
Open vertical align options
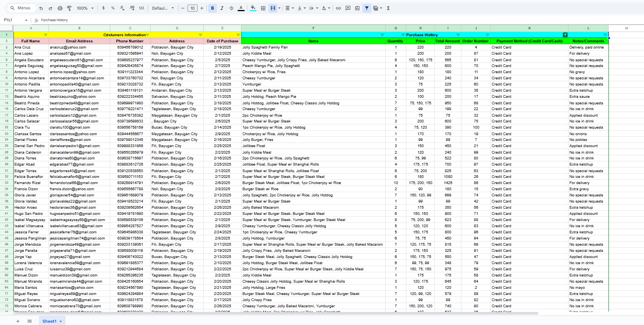pyautogui.click(x=302, y=8)
